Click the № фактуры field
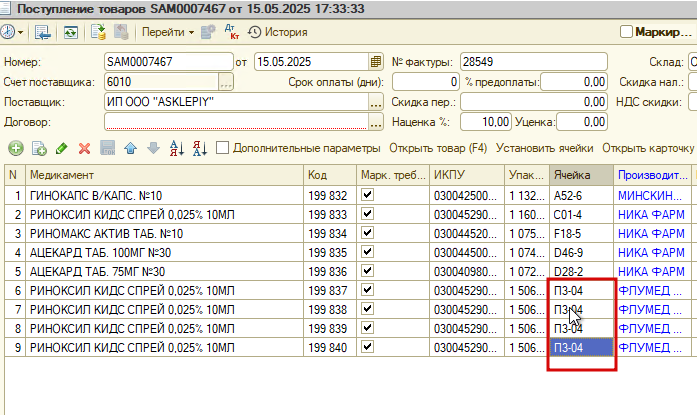 (x=534, y=62)
